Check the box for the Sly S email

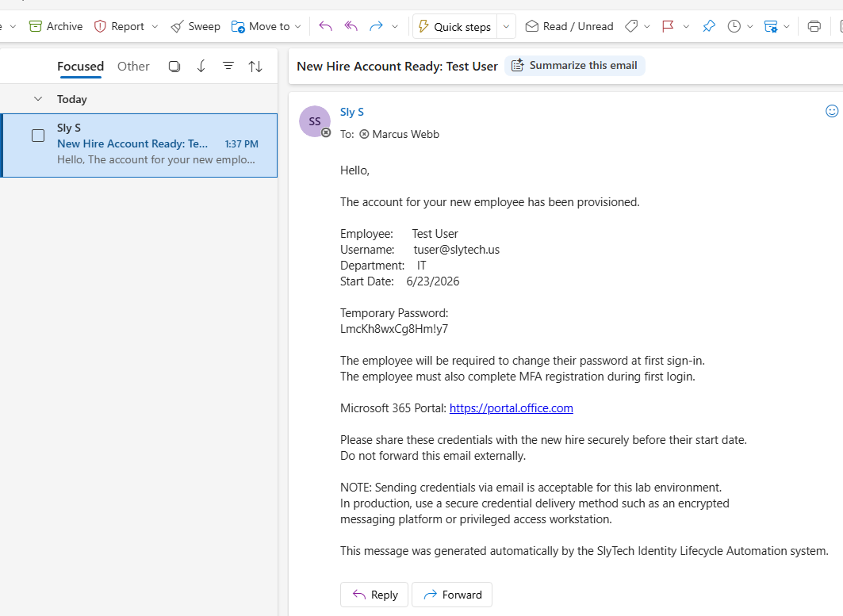38,136
